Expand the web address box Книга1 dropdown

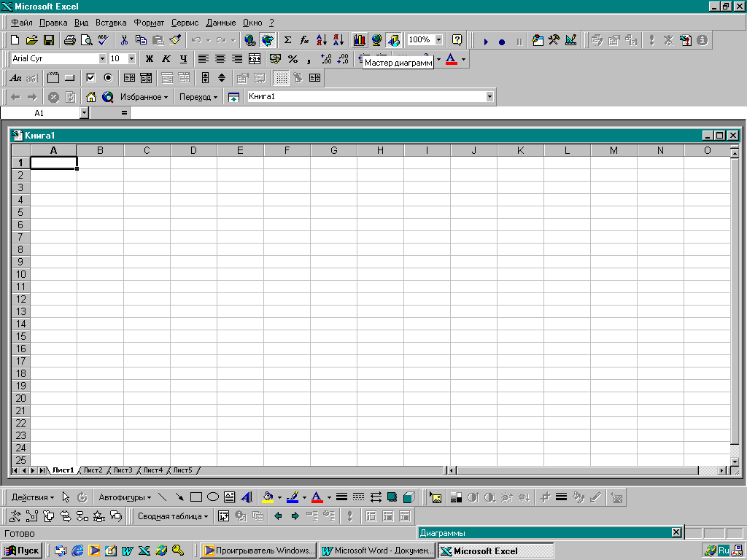tap(489, 97)
